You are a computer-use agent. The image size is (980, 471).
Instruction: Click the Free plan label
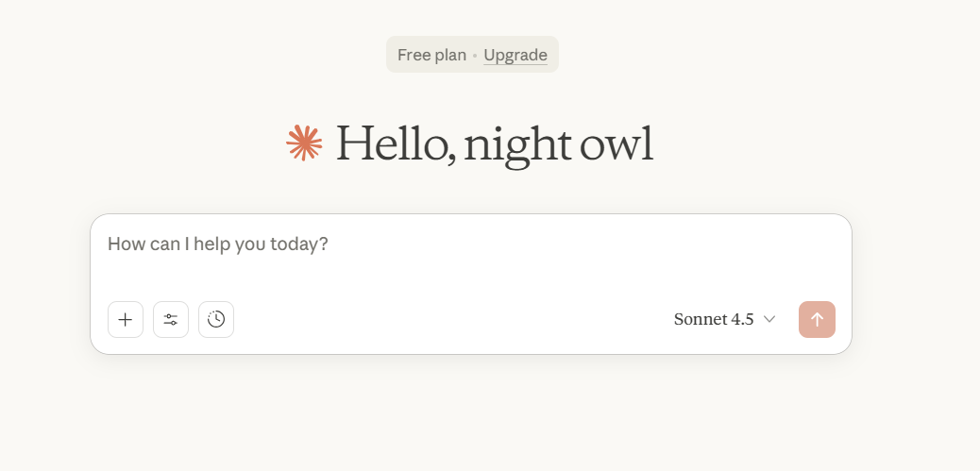(431, 55)
